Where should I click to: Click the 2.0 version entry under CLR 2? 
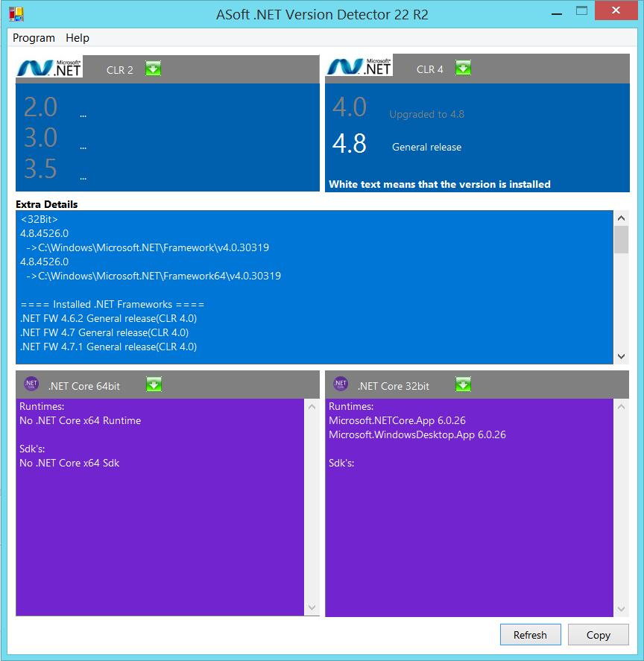coord(40,107)
